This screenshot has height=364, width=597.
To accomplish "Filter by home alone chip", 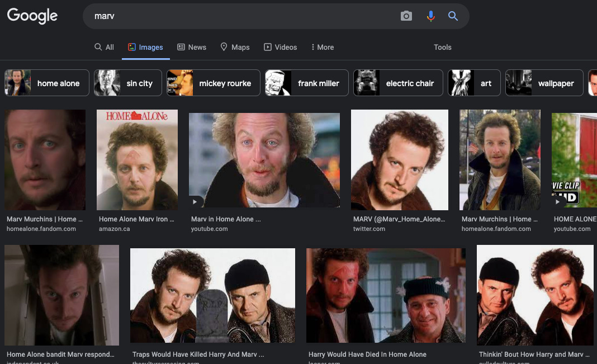I will coord(47,83).
